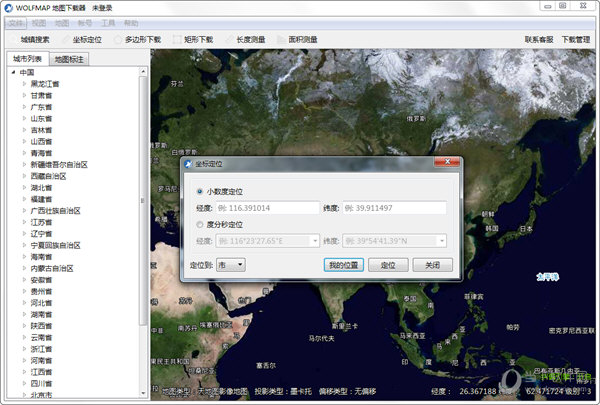Select 浙江省 in the city list
This screenshot has height=405, width=600.
(41, 349)
